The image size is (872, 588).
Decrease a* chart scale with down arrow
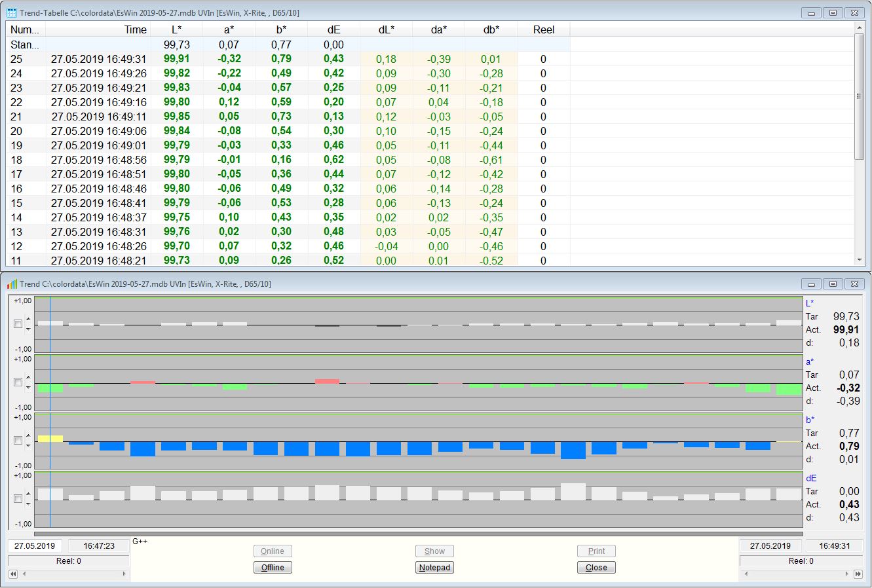[28, 386]
